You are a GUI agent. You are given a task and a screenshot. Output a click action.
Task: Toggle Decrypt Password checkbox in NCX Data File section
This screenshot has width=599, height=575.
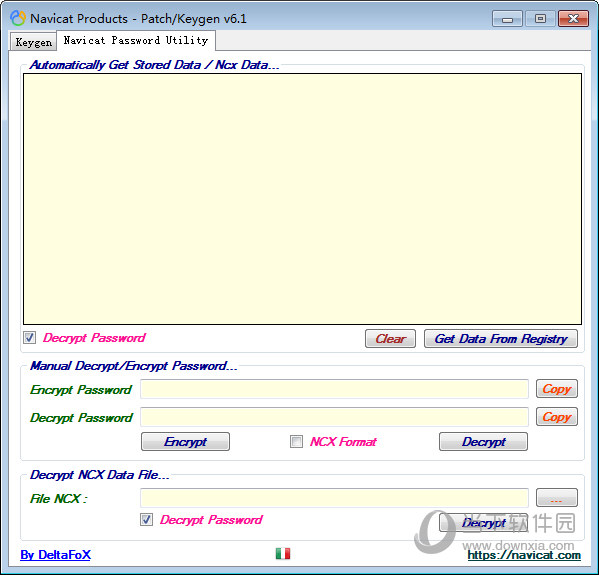click(x=146, y=520)
